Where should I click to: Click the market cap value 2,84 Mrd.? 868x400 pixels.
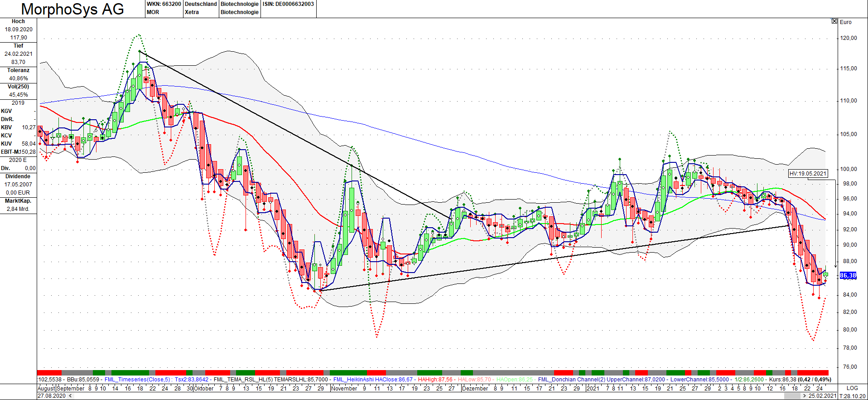point(18,209)
